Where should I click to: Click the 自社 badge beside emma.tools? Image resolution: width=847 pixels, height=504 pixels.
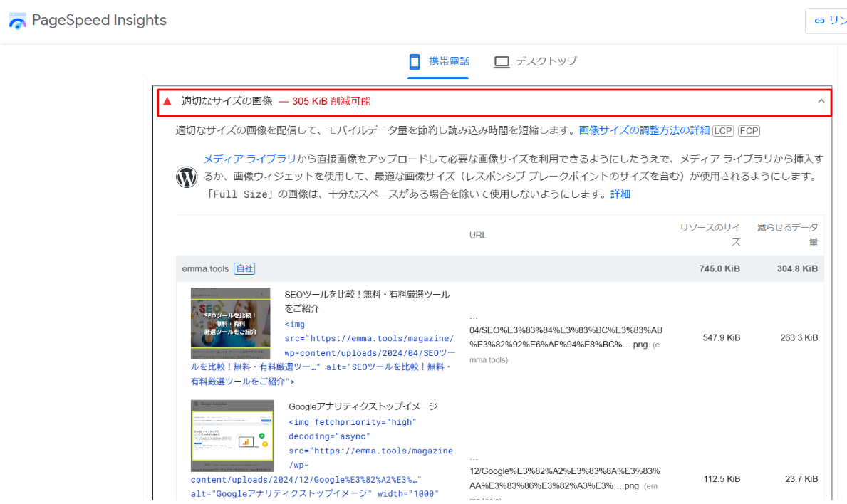tap(244, 268)
